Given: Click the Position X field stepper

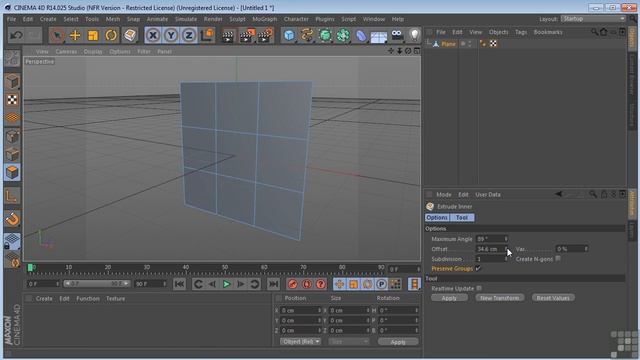Looking at the screenshot, I should point(319,310).
